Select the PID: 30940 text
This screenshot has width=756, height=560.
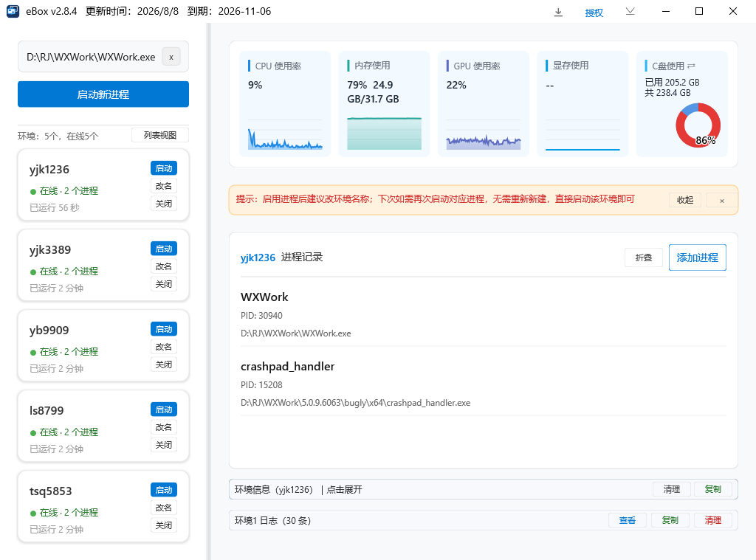pyautogui.click(x=261, y=316)
